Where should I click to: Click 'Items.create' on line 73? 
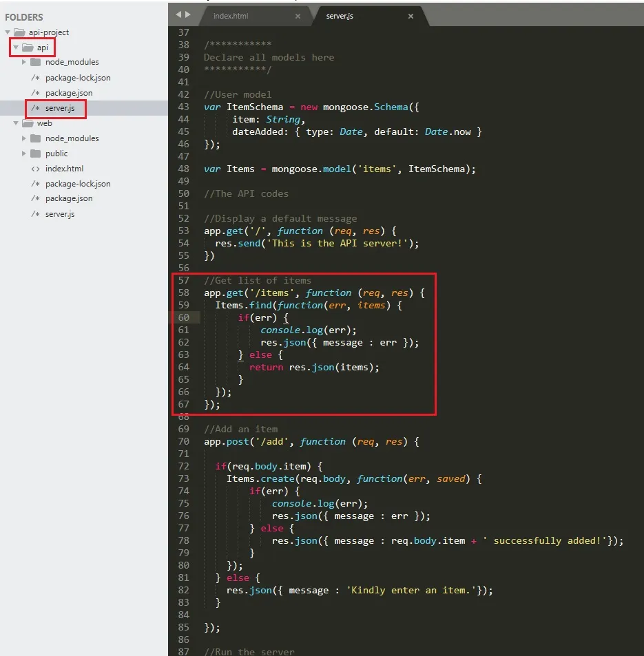click(x=260, y=478)
